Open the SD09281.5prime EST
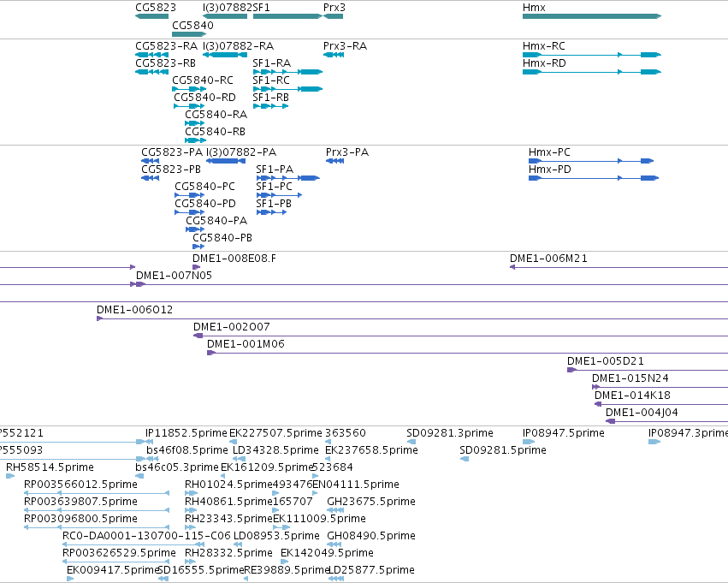This screenshot has height=583, width=728. click(x=465, y=460)
